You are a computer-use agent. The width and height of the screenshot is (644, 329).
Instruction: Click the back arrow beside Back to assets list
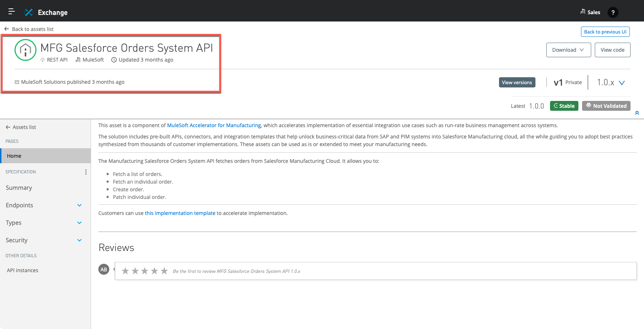tap(7, 29)
